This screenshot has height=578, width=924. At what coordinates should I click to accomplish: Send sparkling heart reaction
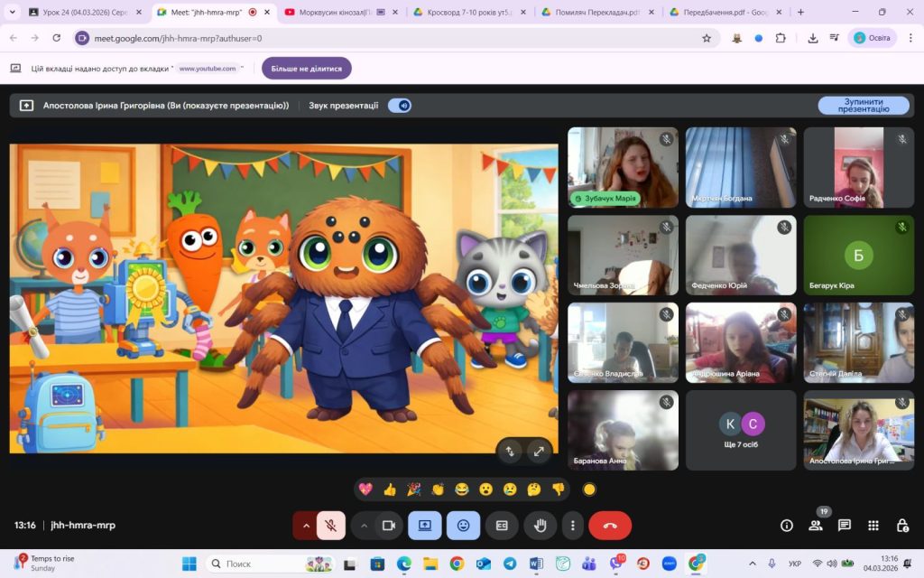[365, 489]
